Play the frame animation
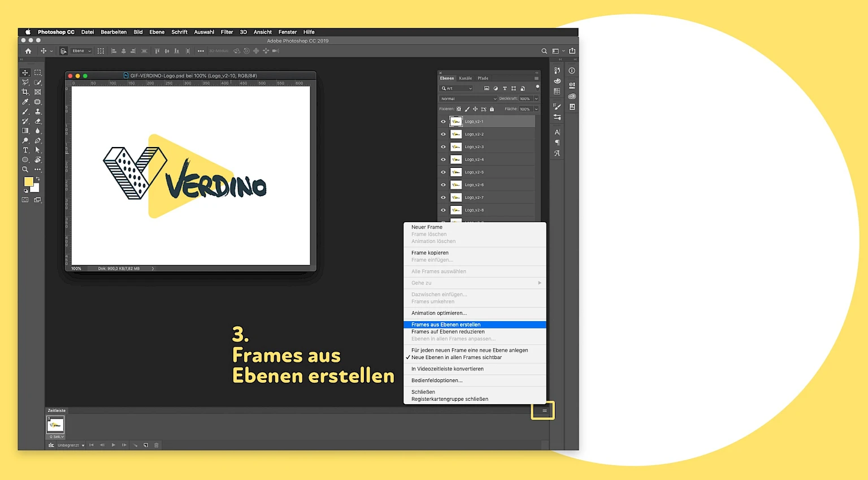This screenshot has width=868, height=480. (x=113, y=445)
